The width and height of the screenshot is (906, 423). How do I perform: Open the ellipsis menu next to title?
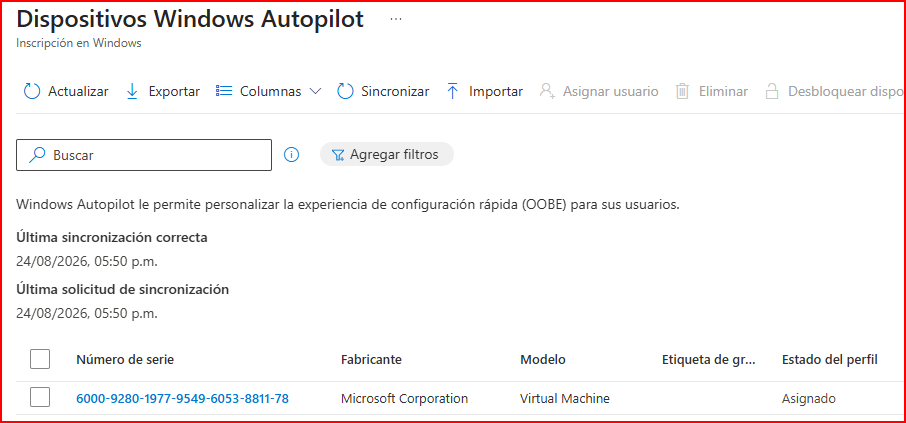tap(395, 19)
